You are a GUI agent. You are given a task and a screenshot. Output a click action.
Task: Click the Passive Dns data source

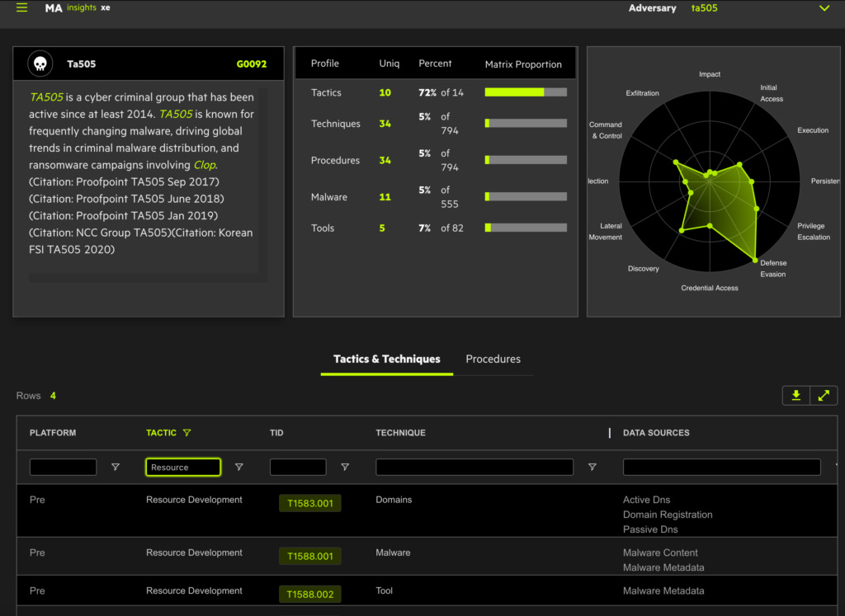tap(650, 529)
